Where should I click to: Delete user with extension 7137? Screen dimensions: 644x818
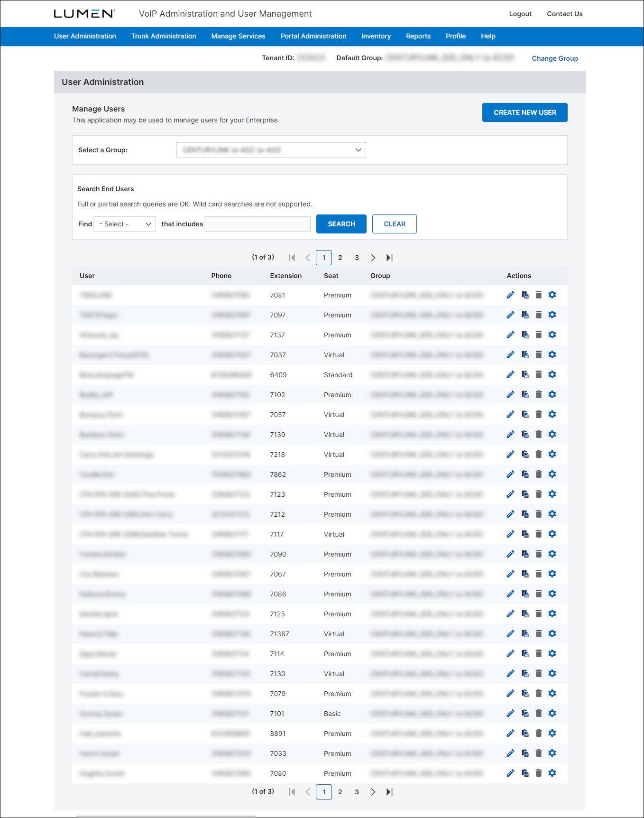pyautogui.click(x=539, y=335)
